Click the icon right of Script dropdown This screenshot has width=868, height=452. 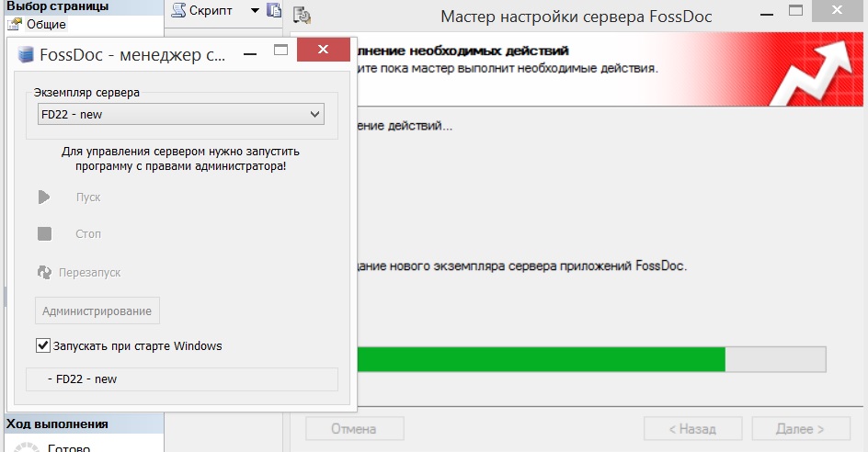pos(274,10)
